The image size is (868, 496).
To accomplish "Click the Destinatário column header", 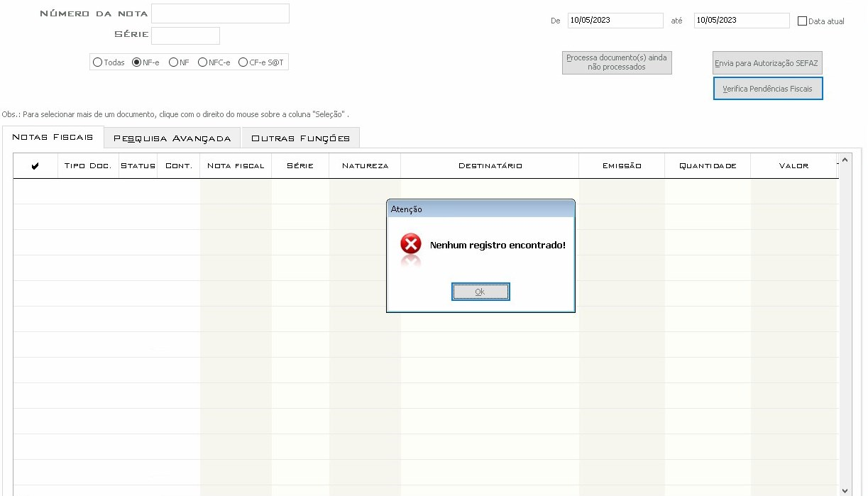I will click(x=490, y=166).
